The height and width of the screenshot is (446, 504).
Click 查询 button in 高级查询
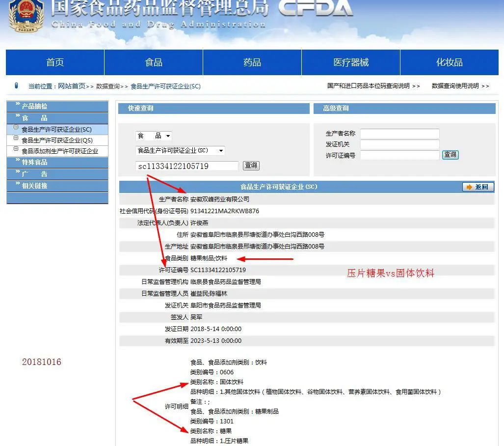(x=451, y=155)
